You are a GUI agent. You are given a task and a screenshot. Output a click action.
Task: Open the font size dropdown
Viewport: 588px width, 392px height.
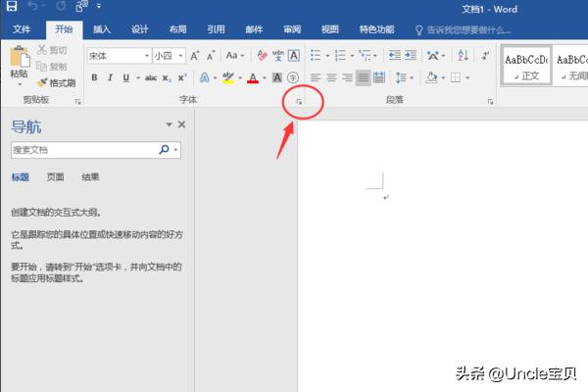(181, 56)
